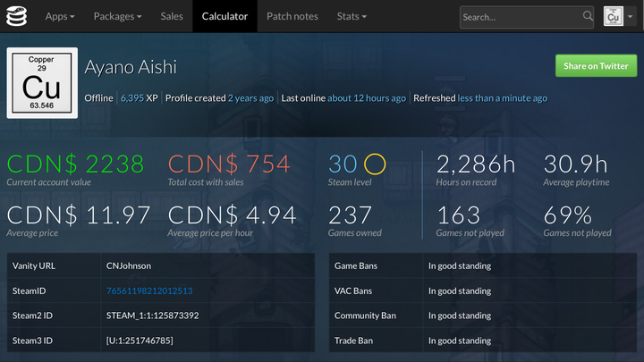Click the last online about 12 hours ago timestamp
The height and width of the screenshot is (362, 644).
tap(366, 98)
